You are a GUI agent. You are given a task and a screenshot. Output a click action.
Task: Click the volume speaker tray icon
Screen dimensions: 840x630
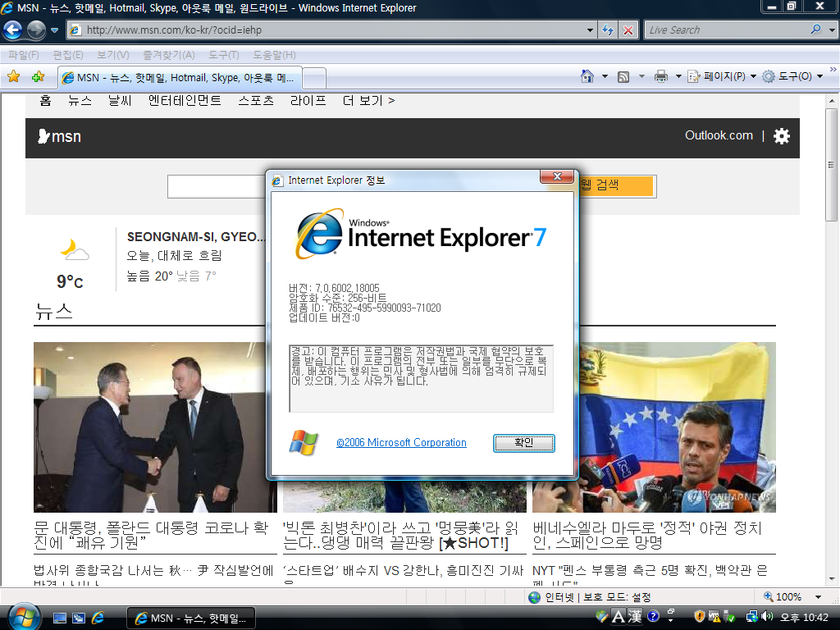(767, 617)
